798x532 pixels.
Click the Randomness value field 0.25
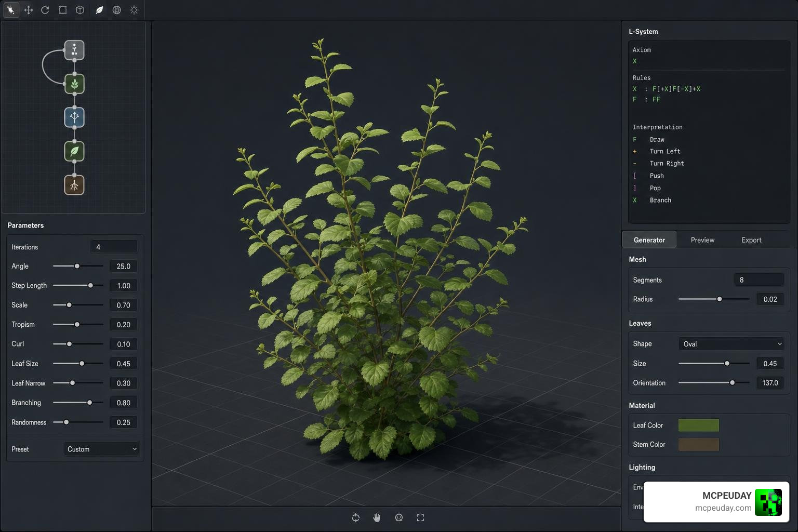tap(124, 422)
